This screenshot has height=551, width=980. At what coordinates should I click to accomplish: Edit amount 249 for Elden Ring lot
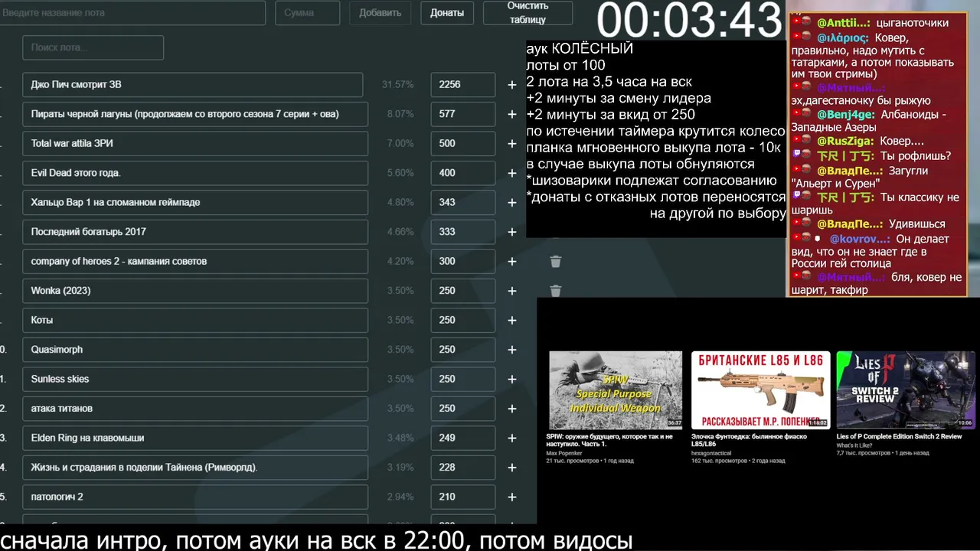tap(462, 439)
